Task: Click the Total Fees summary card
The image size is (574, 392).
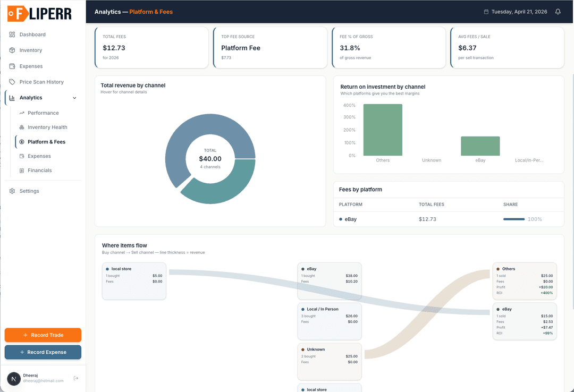Action: point(151,47)
